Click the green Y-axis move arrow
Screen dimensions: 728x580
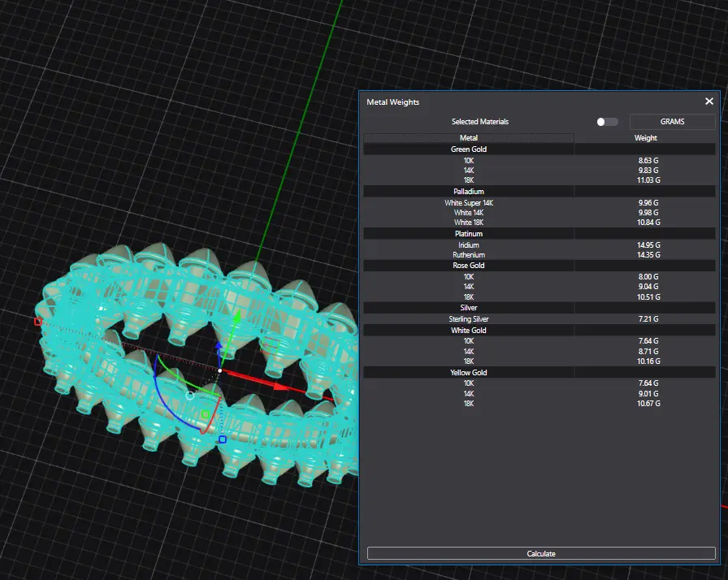point(236,318)
